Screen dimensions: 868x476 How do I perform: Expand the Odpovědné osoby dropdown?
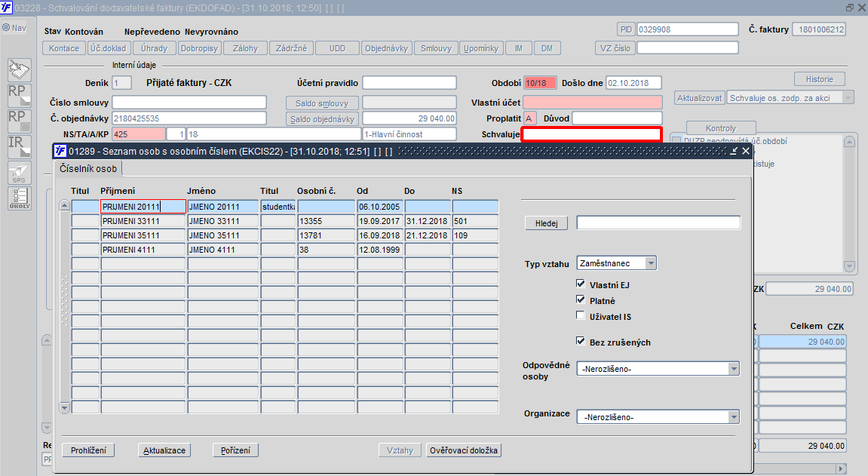[x=734, y=369]
